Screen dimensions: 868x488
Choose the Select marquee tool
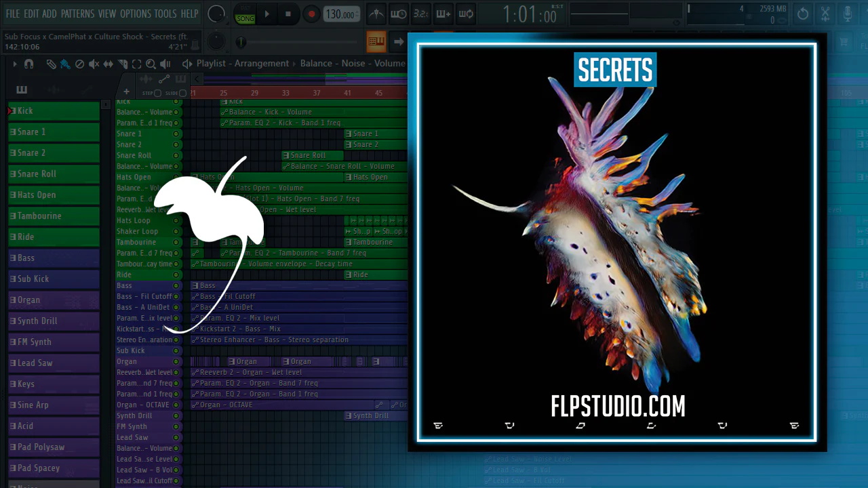tap(136, 64)
